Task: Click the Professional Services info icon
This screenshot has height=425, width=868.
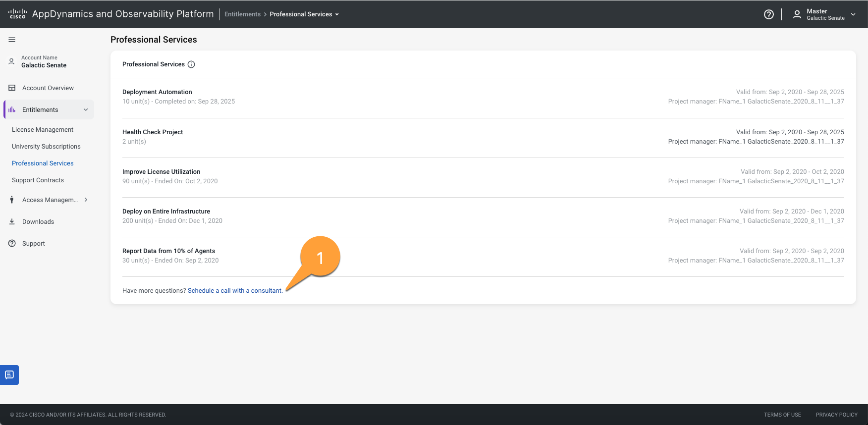Action: 191,64
